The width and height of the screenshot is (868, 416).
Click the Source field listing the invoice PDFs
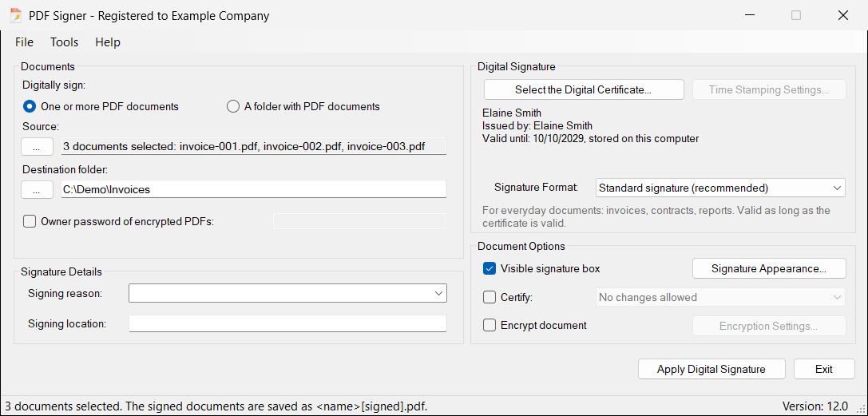(x=254, y=147)
